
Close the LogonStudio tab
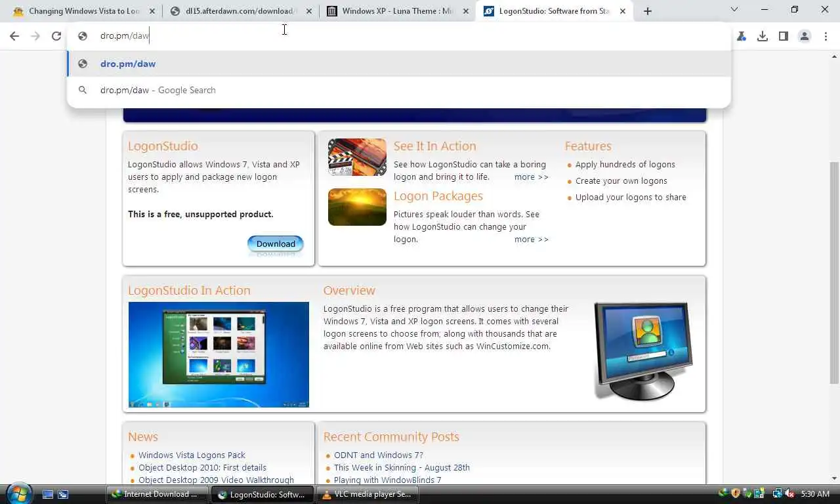click(x=623, y=11)
